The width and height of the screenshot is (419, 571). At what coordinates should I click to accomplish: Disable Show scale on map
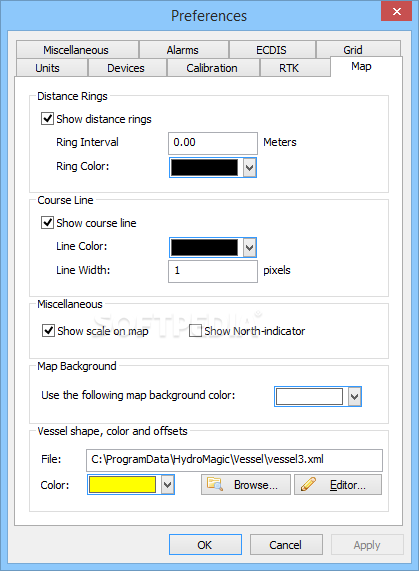[x=48, y=331]
